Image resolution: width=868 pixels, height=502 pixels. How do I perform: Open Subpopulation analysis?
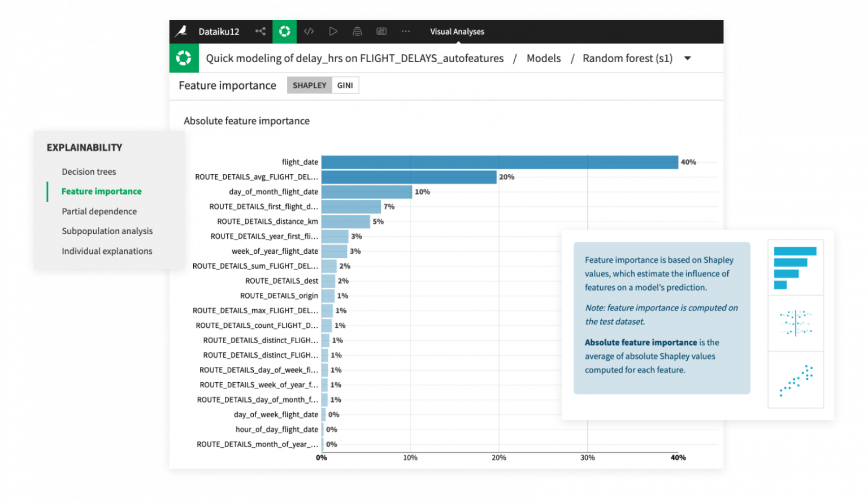pyautogui.click(x=107, y=231)
